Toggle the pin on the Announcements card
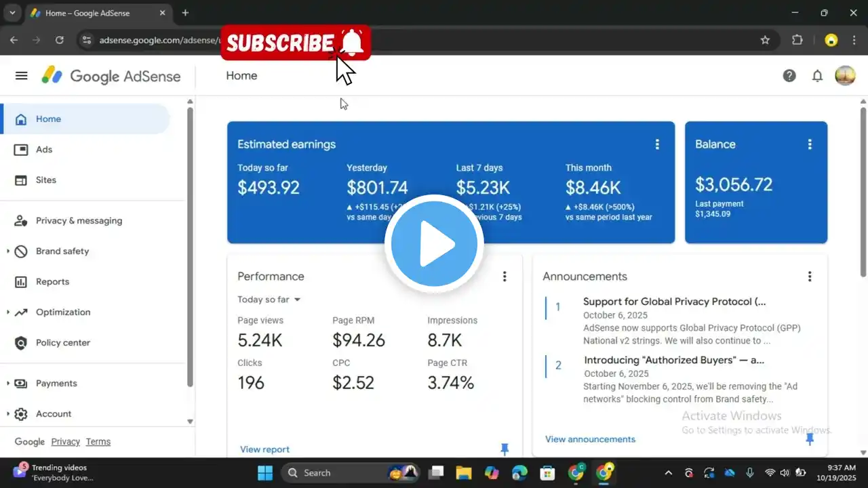This screenshot has height=488, width=868. (x=809, y=439)
